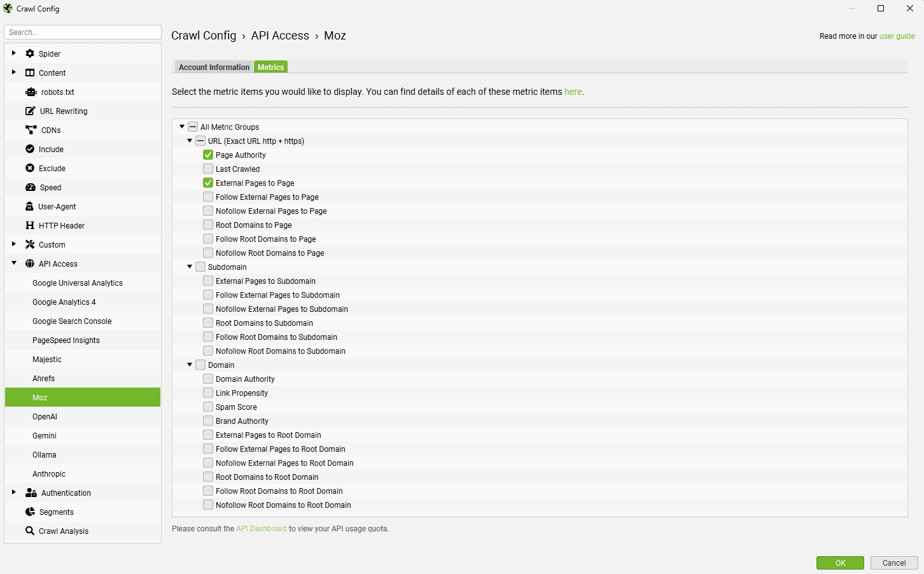Collapse the Domain metrics group

click(x=189, y=365)
